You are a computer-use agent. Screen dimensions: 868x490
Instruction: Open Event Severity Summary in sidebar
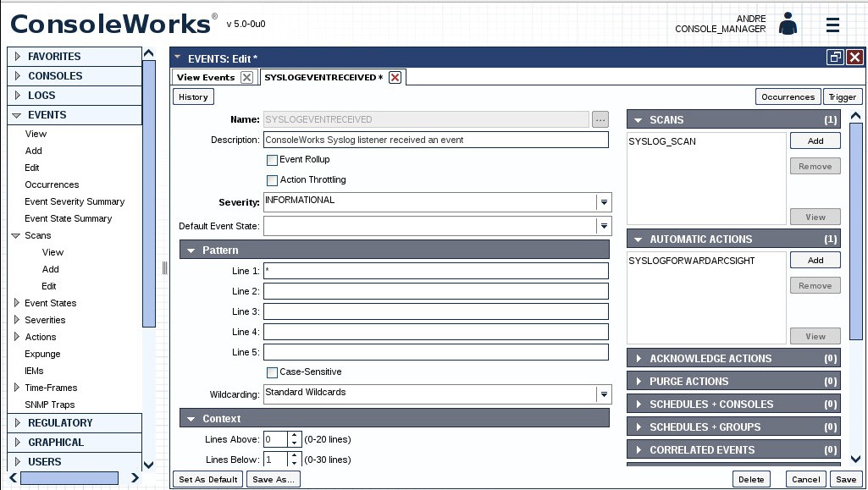point(75,202)
